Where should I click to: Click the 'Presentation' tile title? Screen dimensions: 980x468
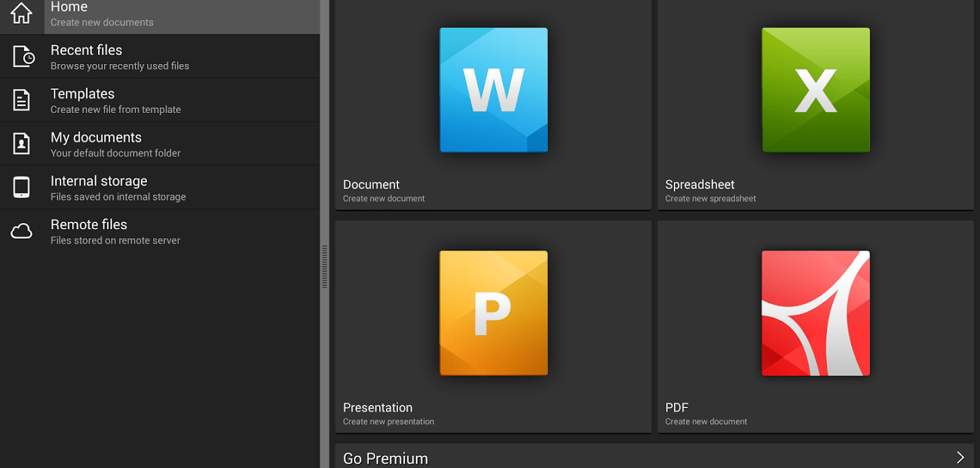point(378,407)
